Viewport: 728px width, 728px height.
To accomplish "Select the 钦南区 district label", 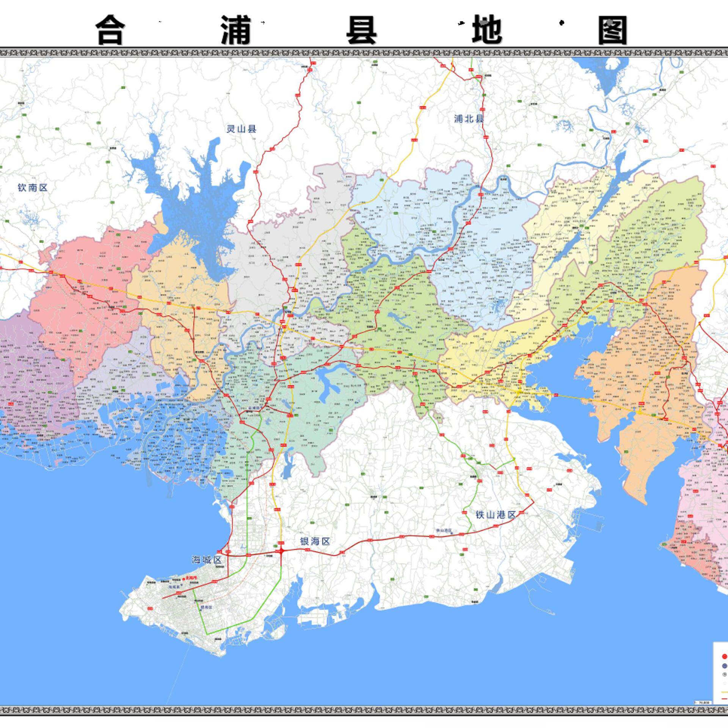I will coord(33,188).
